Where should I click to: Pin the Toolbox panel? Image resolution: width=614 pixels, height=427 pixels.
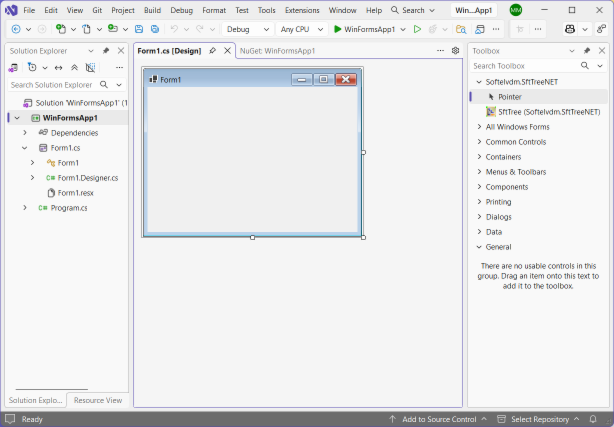[x=587, y=51]
